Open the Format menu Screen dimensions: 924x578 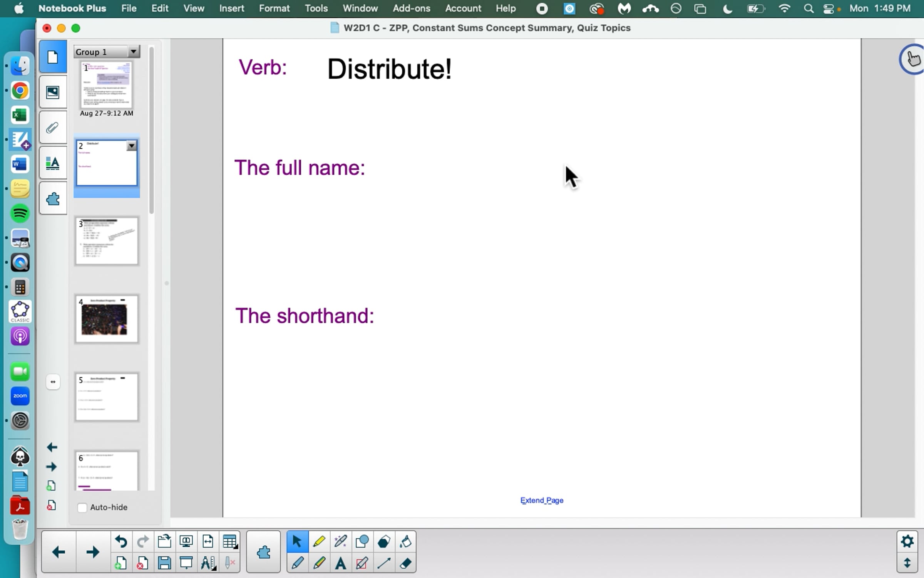(274, 8)
